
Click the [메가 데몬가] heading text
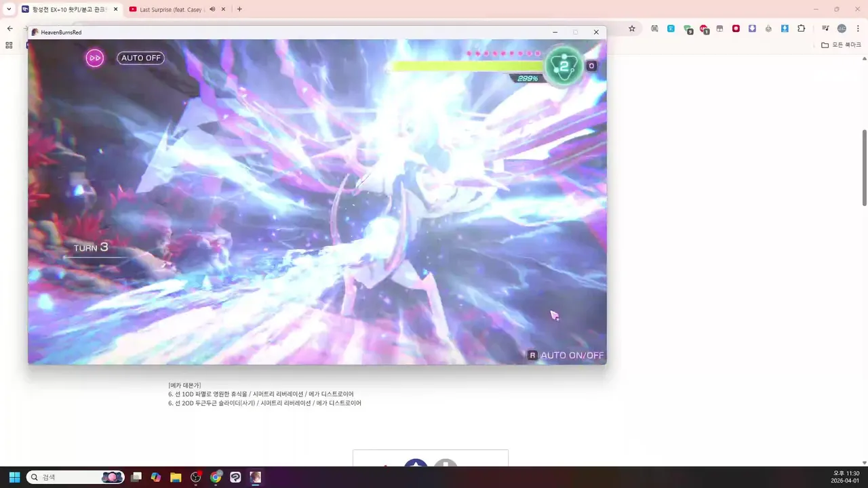pyautogui.click(x=184, y=385)
